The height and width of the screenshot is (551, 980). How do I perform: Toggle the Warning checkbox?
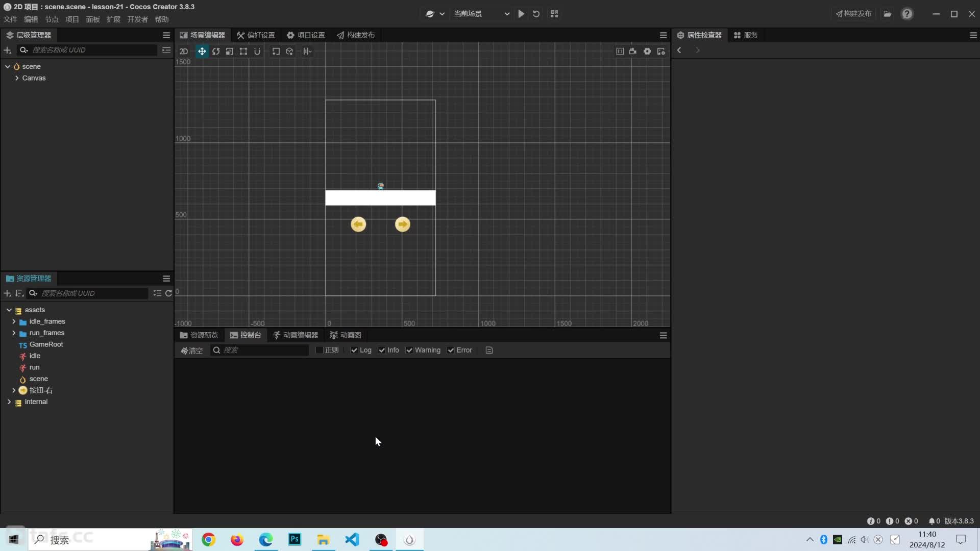coord(409,350)
